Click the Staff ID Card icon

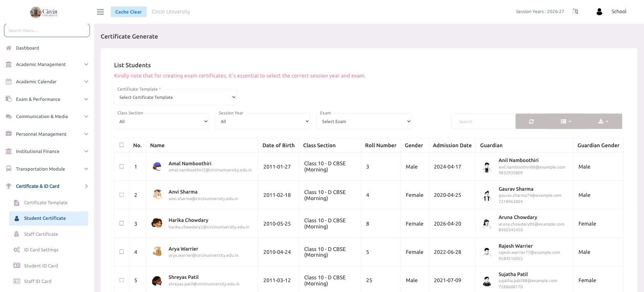(16, 281)
